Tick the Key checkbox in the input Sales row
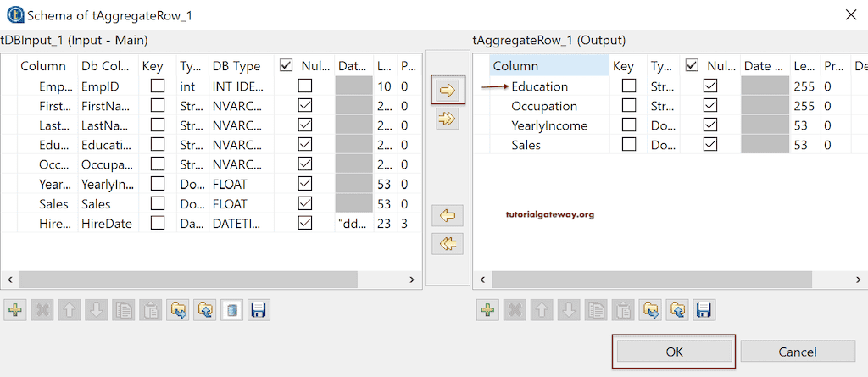Screen dimensions: 868x377 tap(158, 203)
